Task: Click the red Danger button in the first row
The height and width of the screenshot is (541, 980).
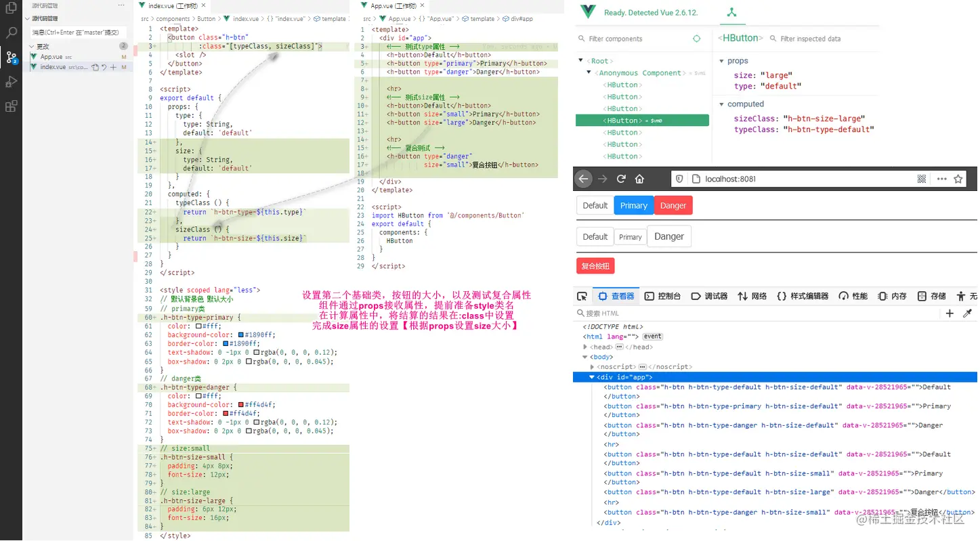Action: click(673, 205)
